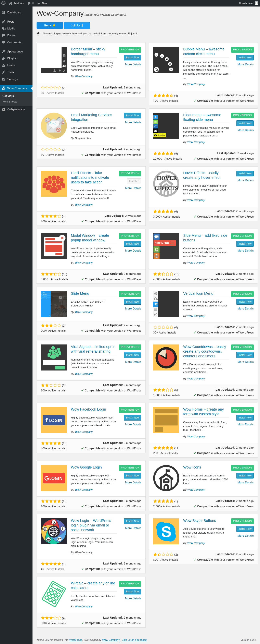Open PRO VERSION of Modal Window plugin
Image resolution: width=260 pixels, height=644 pixels.
coord(130,236)
